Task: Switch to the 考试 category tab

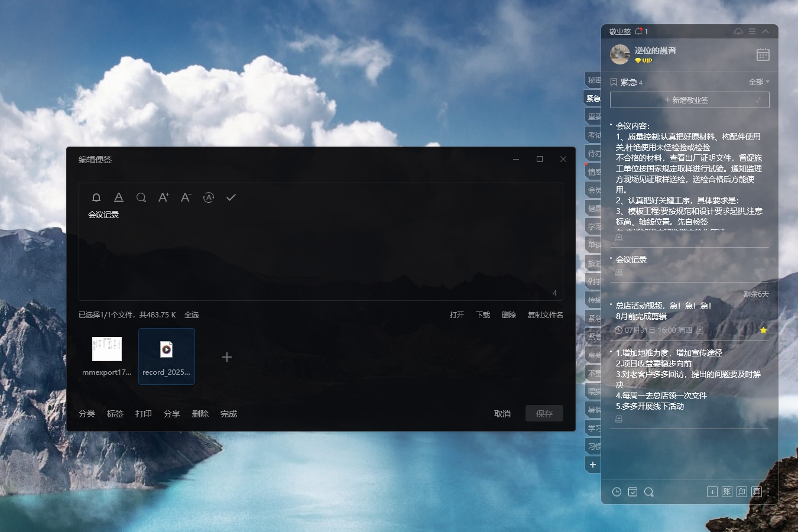Action: click(593, 135)
